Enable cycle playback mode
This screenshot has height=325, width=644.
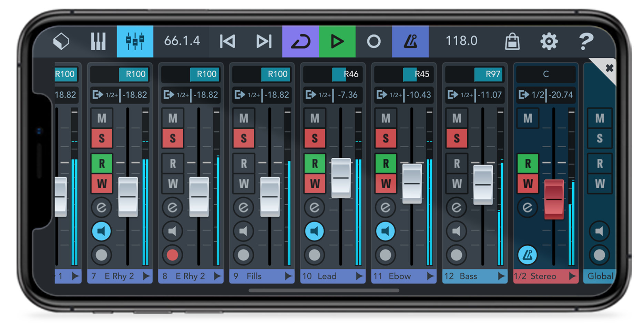pyautogui.click(x=301, y=41)
